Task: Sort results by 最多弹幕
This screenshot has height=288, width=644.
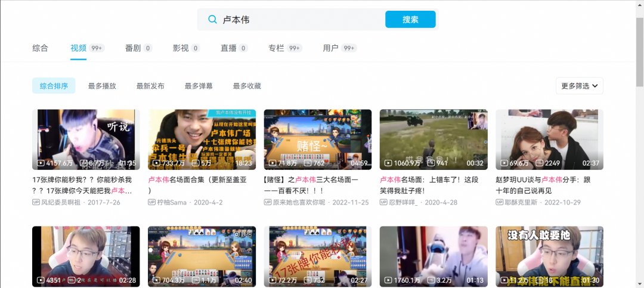Action: click(x=199, y=86)
